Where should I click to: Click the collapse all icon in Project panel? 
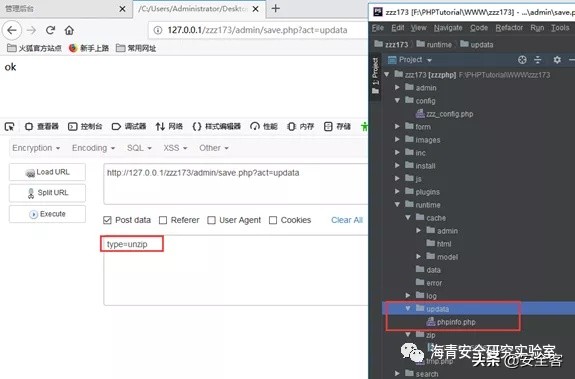(538, 60)
